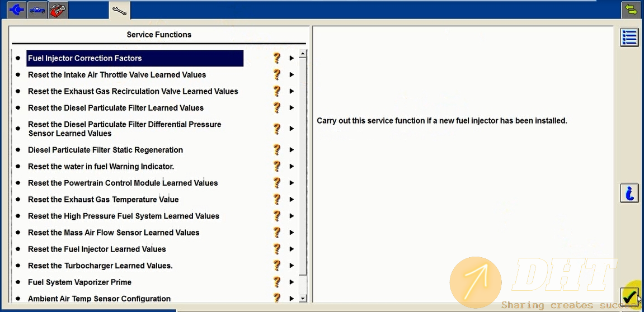
Task: Open help for Turbocharger Learned Values reset
Action: tap(277, 266)
